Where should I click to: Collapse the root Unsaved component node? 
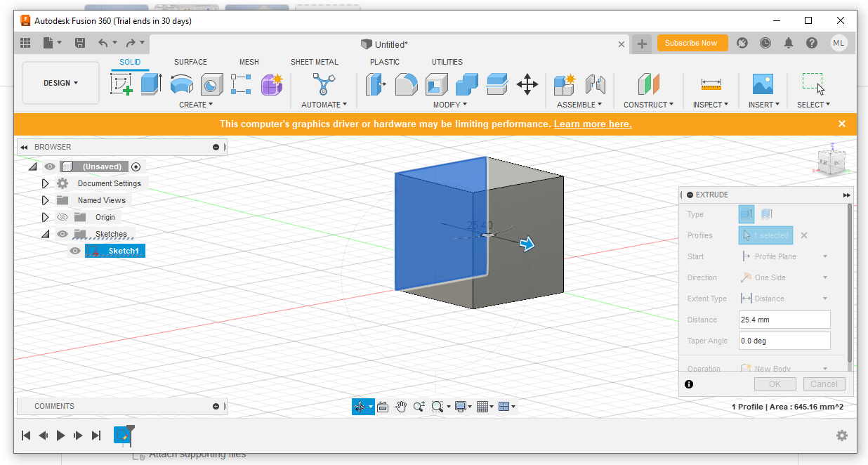(x=32, y=166)
